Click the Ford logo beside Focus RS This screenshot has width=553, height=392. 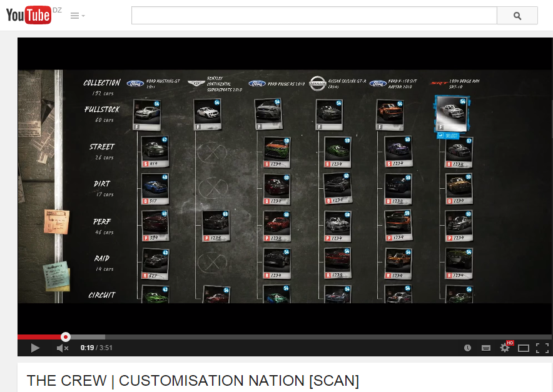pyautogui.click(x=257, y=84)
